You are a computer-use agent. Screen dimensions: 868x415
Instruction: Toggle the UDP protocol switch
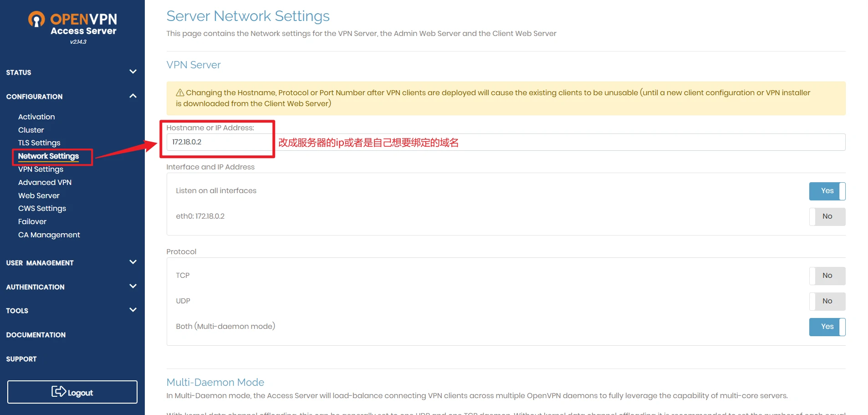tap(827, 302)
